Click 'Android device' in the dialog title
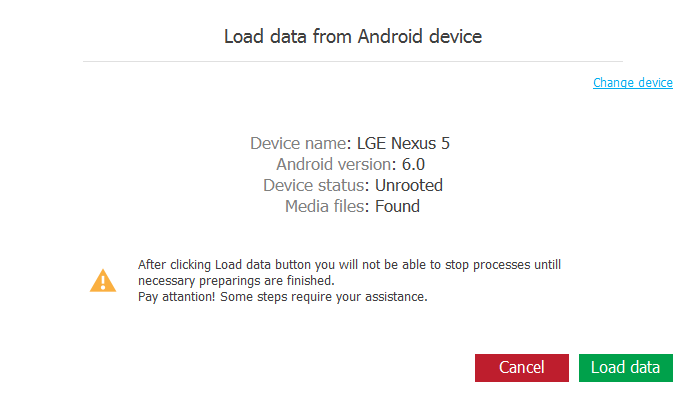 pyautogui.click(x=414, y=37)
